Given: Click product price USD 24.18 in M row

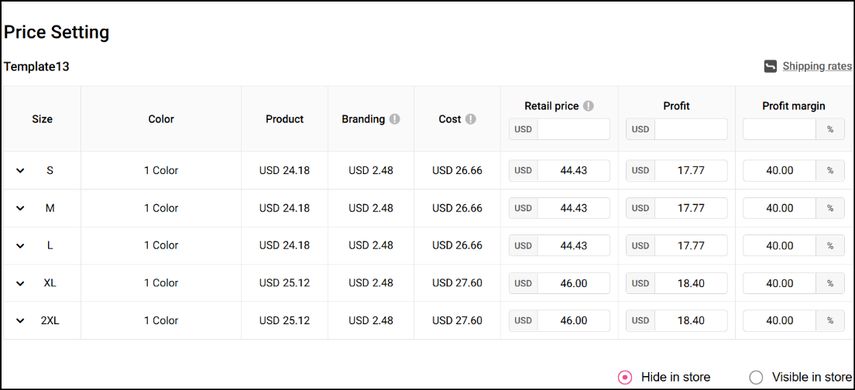Looking at the screenshot, I should coord(284,208).
